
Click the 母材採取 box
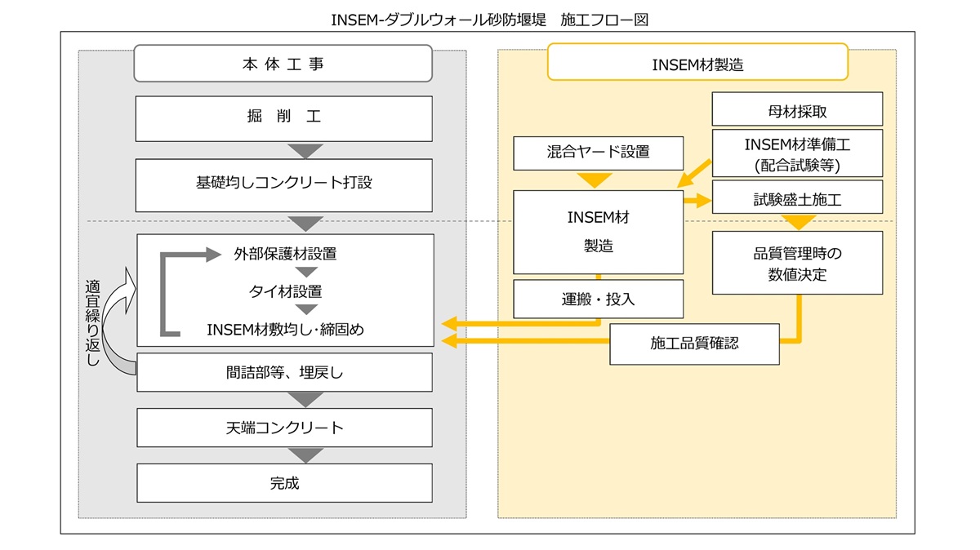pyautogui.click(x=798, y=108)
